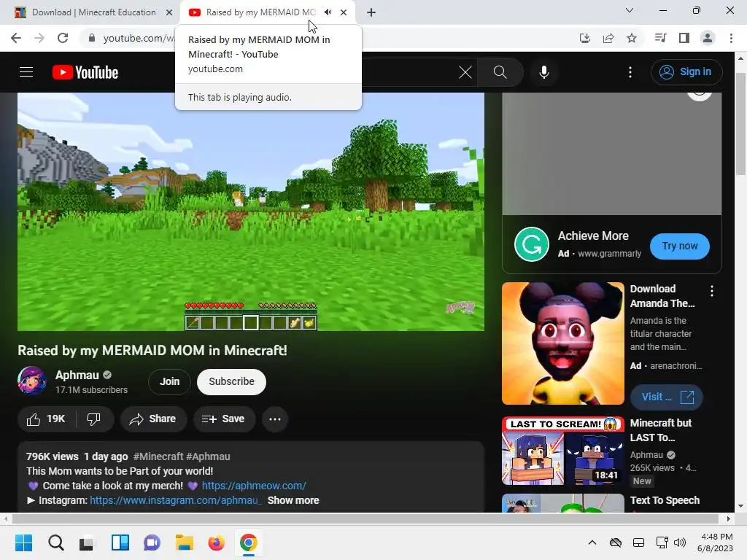Bookmark this tab with the star icon
The image size is (747, 560).
coord(631,38)
